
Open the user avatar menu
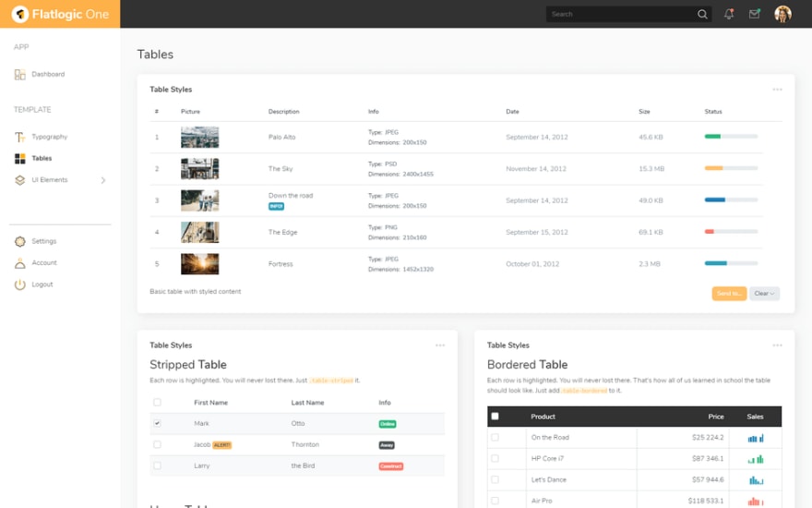click(x=782, y=14)
